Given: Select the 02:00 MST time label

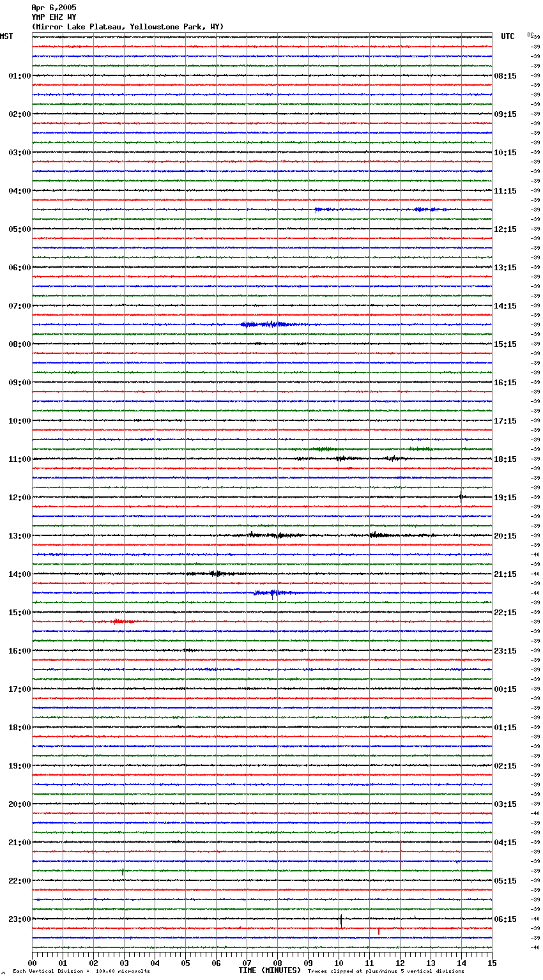Looking at the screenshot, I should [x=20, y=114].
